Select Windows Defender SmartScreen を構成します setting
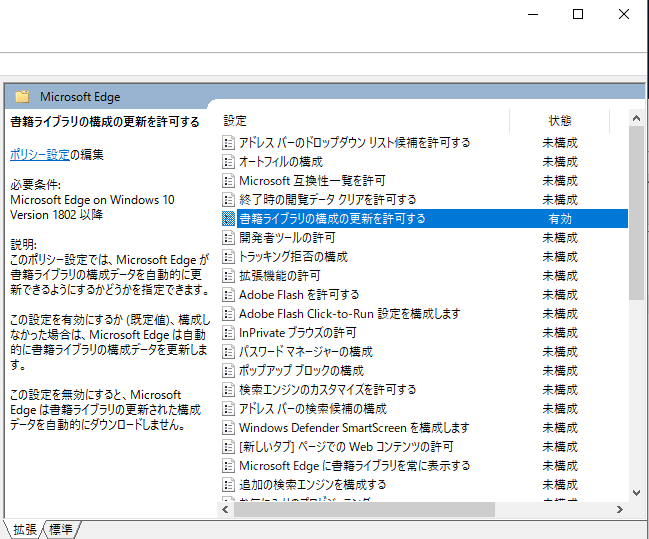Screen dimensions: 649x539 354,428
